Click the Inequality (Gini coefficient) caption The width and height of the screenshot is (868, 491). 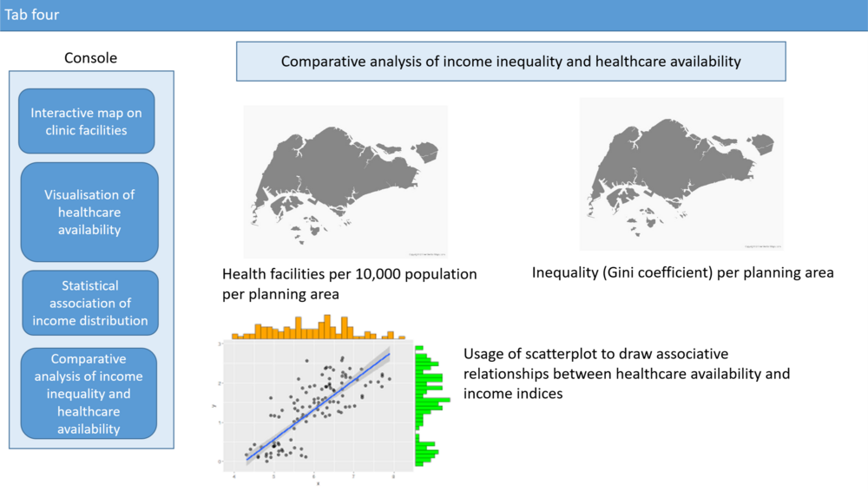(x=682, y=272)
